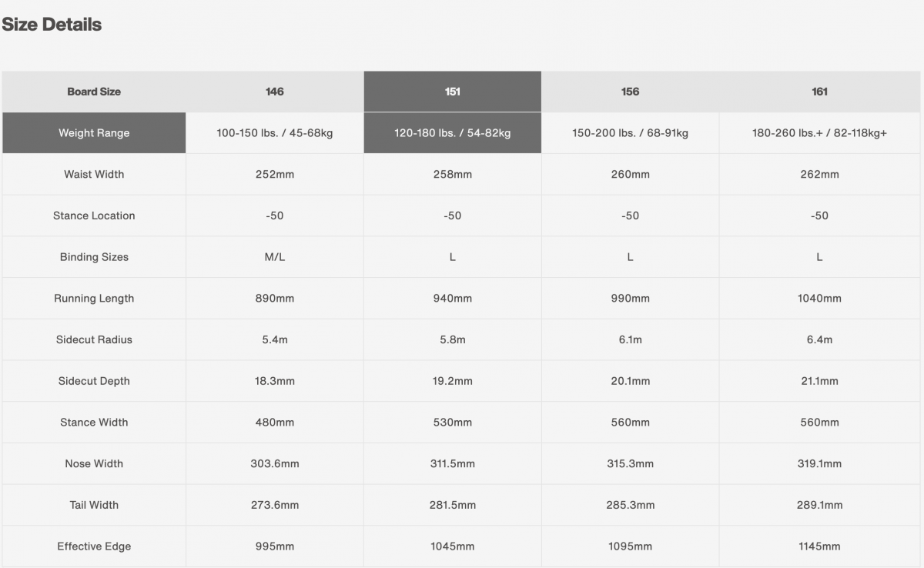The image size is (924, 568).
Task: Click the 100-150 lbs. / 45-68kg cell
Action: [275, 133]
